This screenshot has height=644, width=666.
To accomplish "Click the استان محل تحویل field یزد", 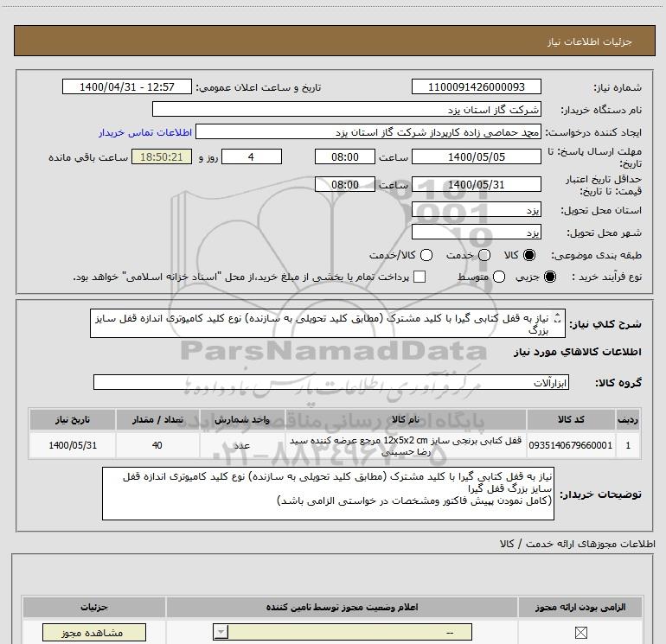I will tap(476, 210).
